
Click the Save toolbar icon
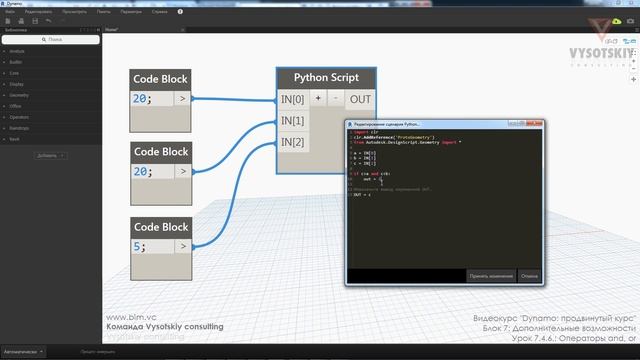tap(35, 21)
